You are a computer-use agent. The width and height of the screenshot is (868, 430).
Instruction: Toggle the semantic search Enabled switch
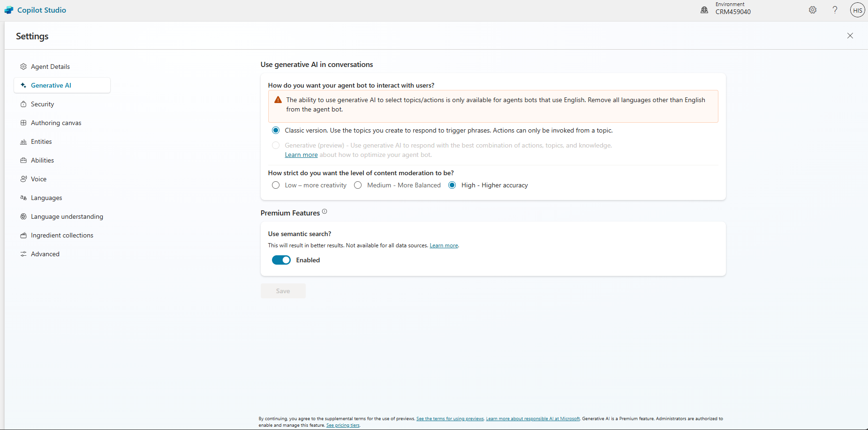click(x=281, y=260)
